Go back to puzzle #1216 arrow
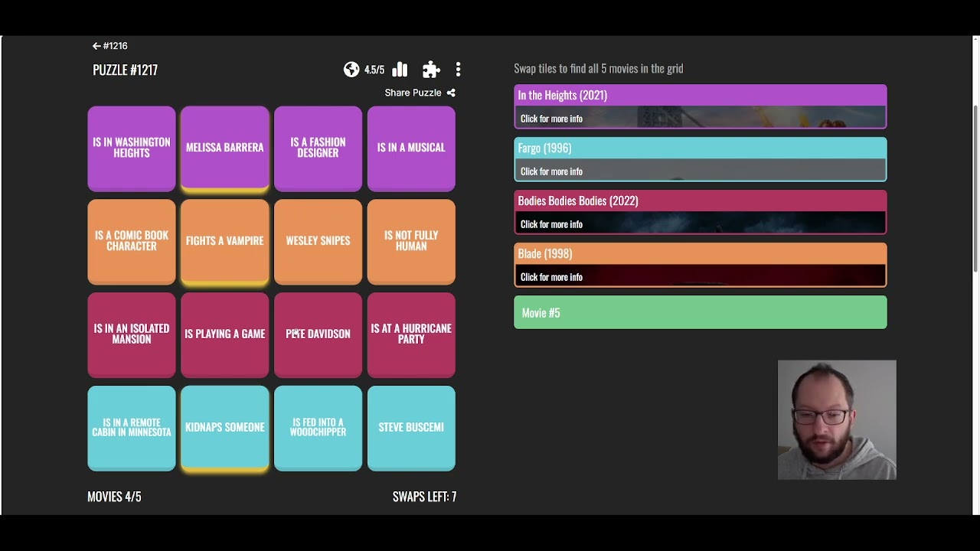The width and height of the screenshot is (980, 551). tap(96, 46)
